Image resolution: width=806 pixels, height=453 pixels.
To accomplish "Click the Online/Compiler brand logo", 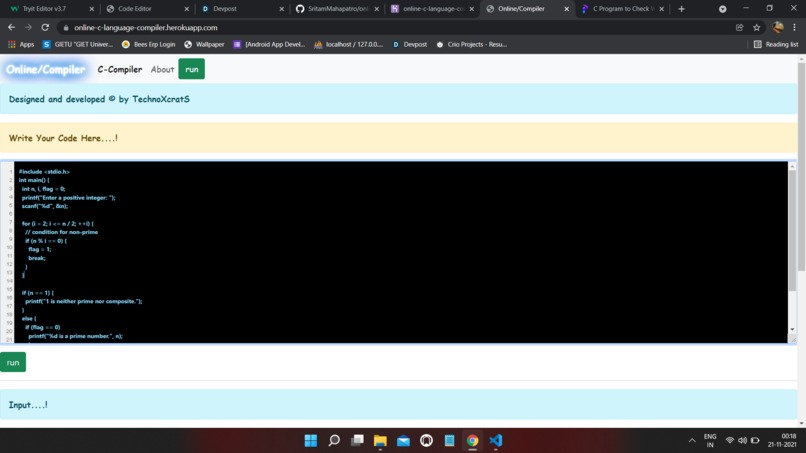I will tap(45, 69).
